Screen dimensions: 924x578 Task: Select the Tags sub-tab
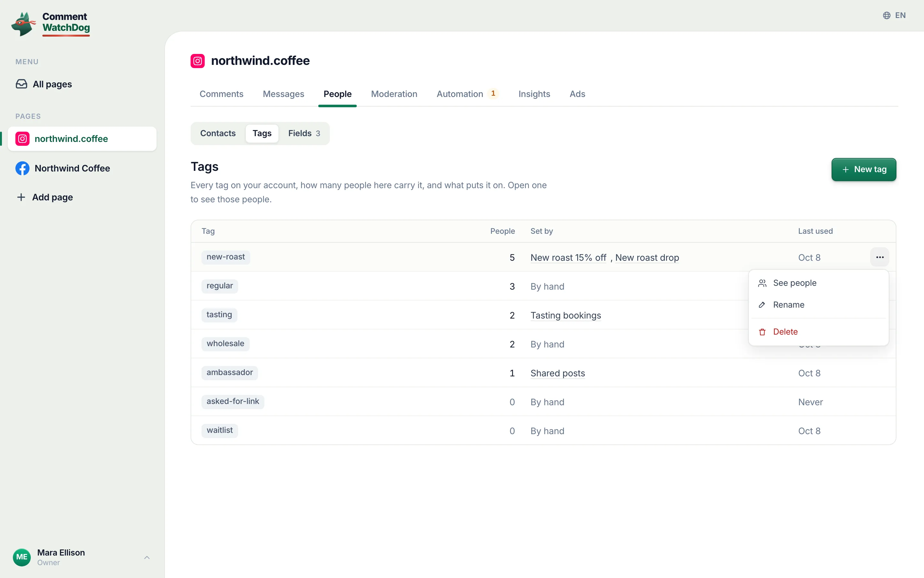click(262, 133)
